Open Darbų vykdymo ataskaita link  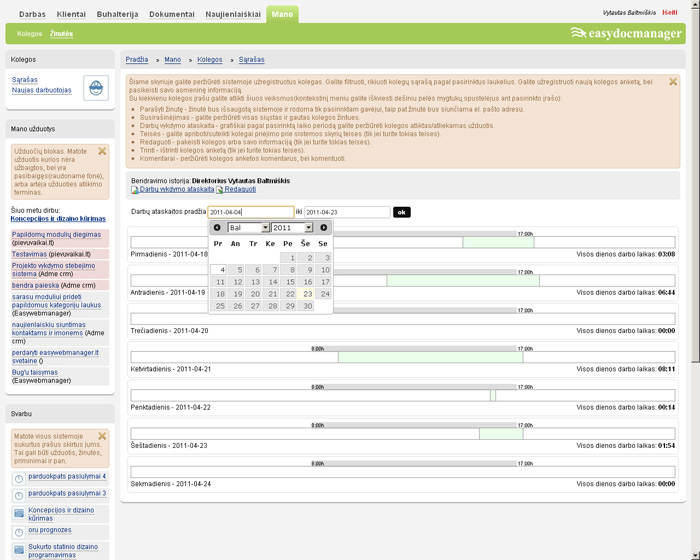pyautogui.click(x=177, y=189)
